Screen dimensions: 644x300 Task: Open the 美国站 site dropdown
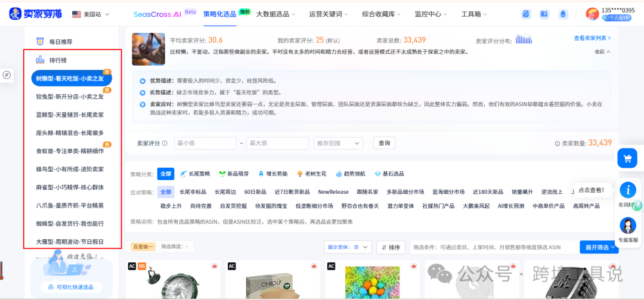91,14
